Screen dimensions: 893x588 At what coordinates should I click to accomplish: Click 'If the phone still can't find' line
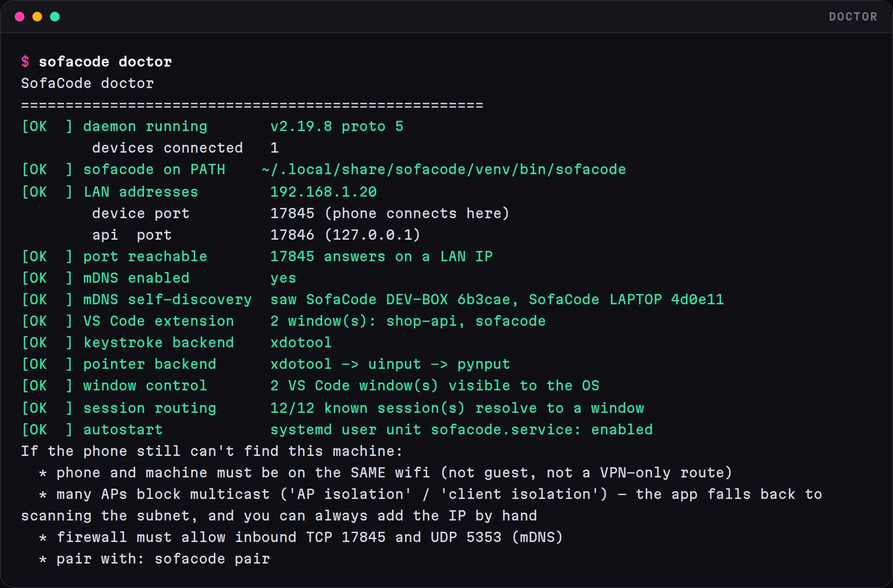point(211,451)
